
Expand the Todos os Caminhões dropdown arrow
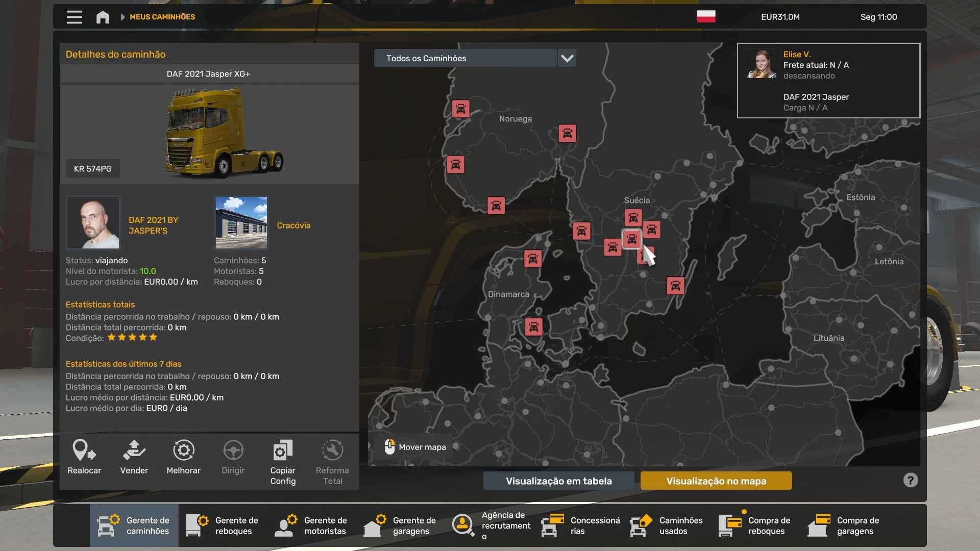567,58
